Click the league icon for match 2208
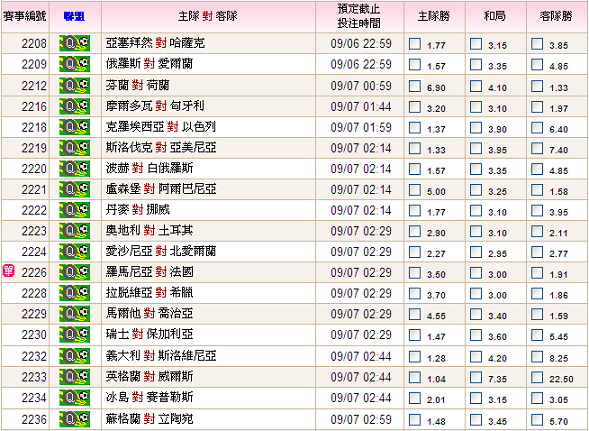Screen dimensions: 589x431 [x=74, y=44]
